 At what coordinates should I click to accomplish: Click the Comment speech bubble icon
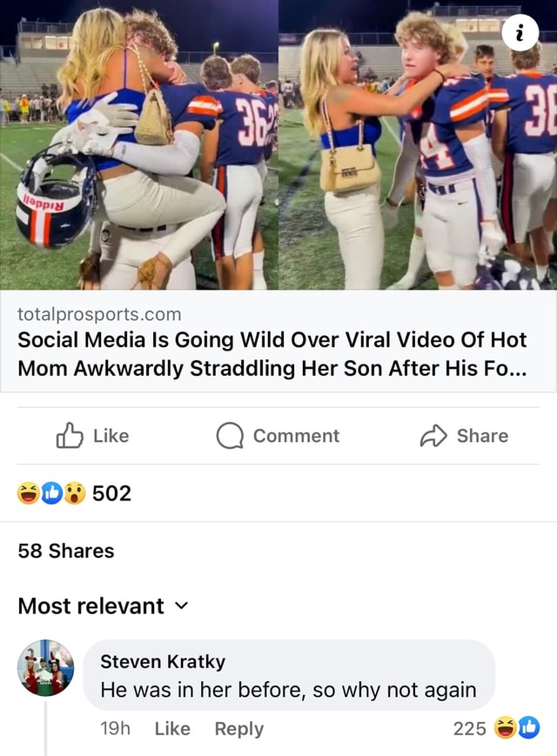click(x=230, y=436)
